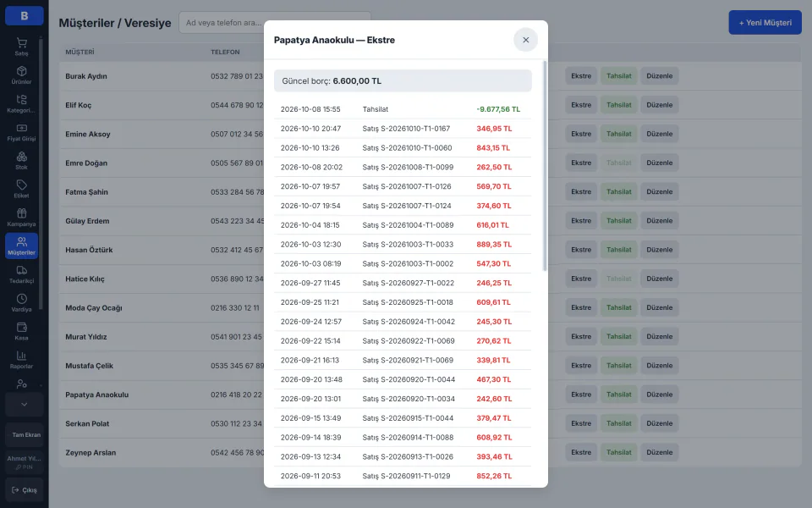Screen dimensions: 812x508
Task: Log out with the Çıkış button
Action: pos(25,490)
